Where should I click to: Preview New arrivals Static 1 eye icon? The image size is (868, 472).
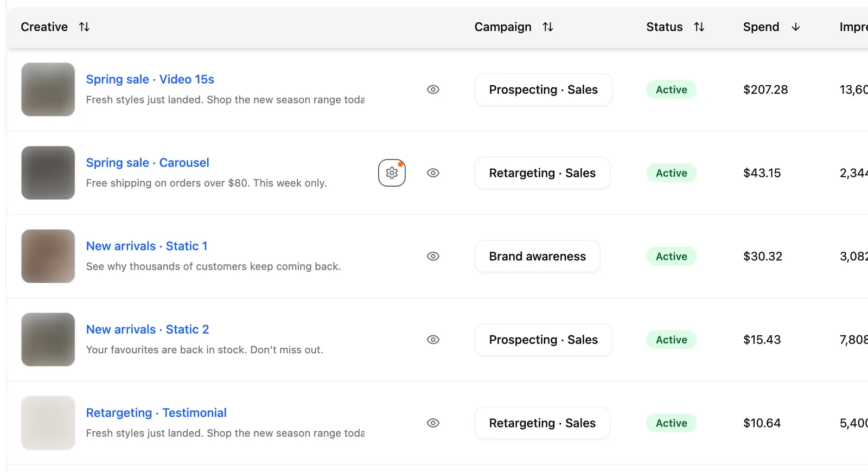pyautogui.click(x=433, y=256)
